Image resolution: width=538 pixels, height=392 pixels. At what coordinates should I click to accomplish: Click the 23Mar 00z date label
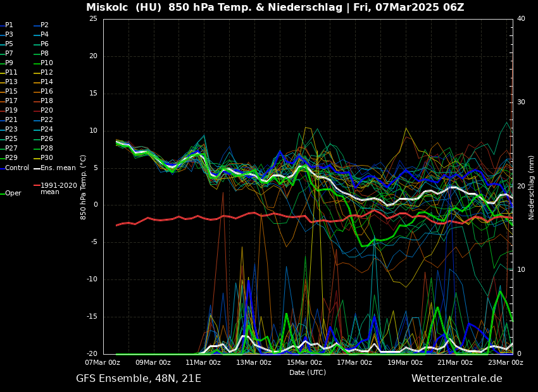505,363
